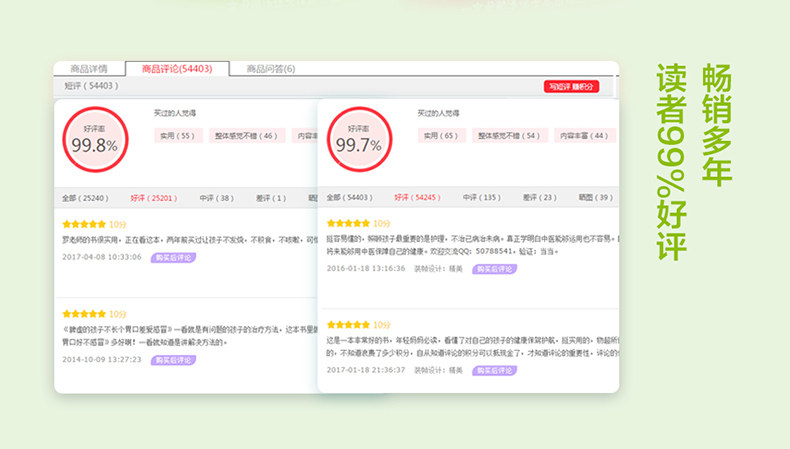Filter by 中评 (38)
This screenshot has height=449, width=790.
point(217,198)
